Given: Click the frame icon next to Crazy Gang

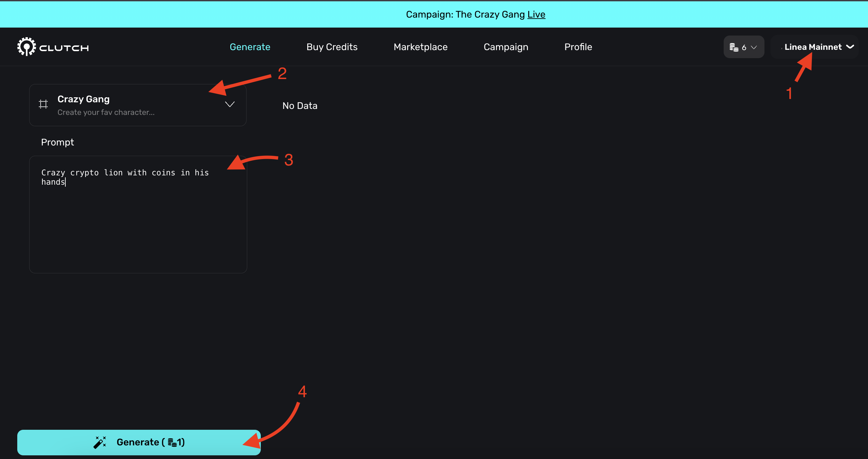Looking at the screenshot, I should [43, 104].
